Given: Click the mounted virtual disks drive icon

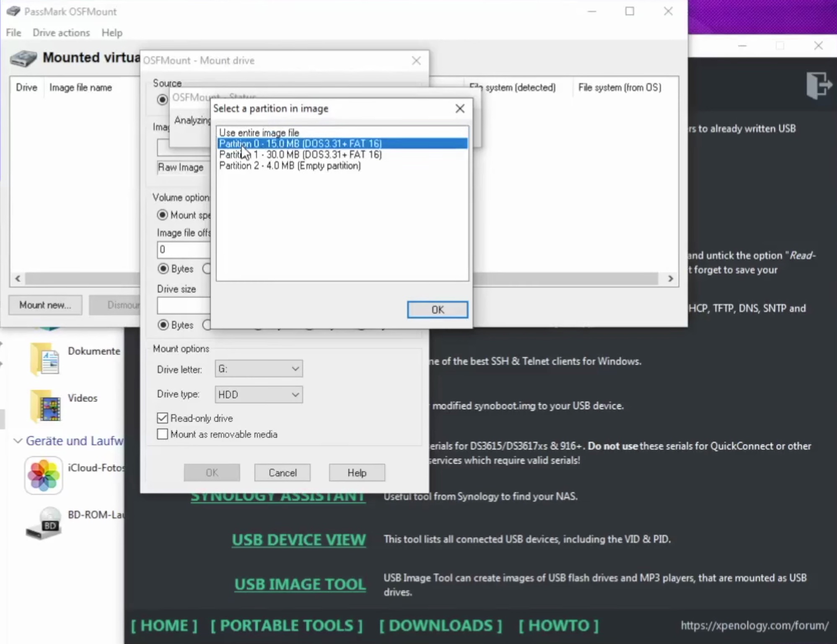Looking at the screenshot, I should coord(23,58).
